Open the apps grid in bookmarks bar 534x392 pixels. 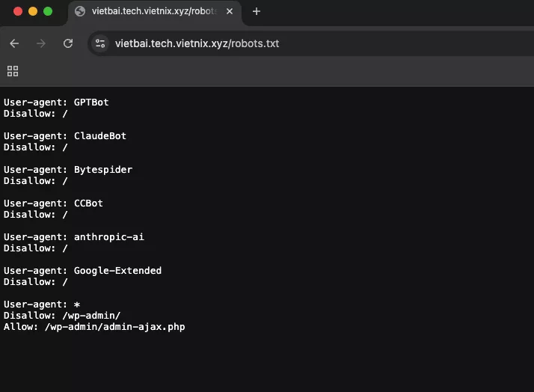tap(13, 71)
